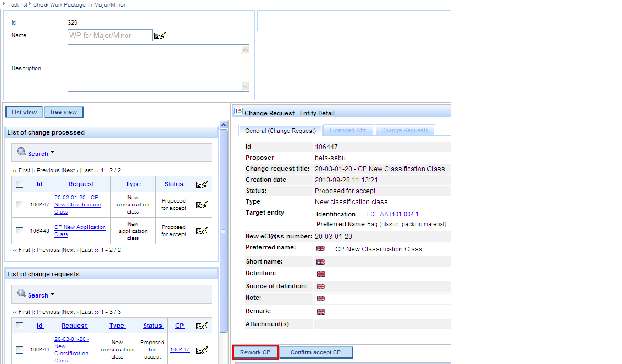Switch to the Tree view tab
622x364 pixels.
click(63, 112)
